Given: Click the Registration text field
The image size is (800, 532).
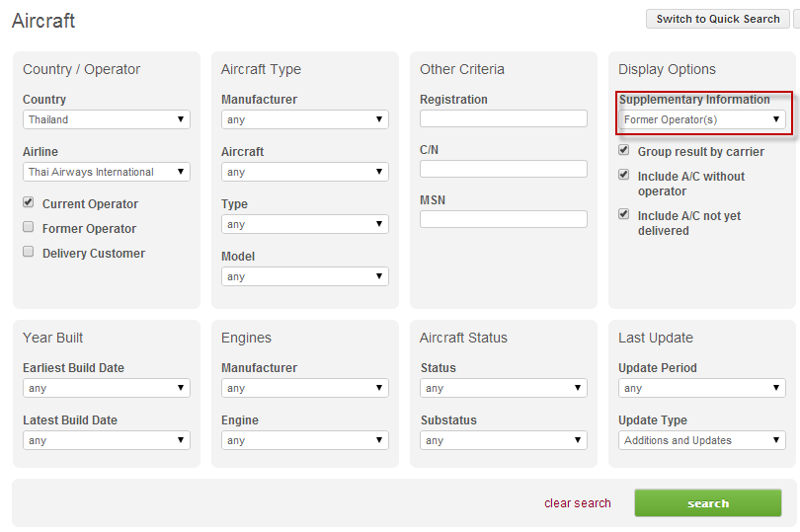Looking at the screenshot, I should click(503, 118).
